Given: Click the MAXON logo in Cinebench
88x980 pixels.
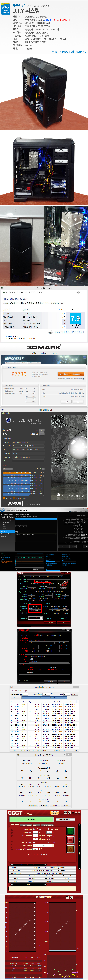Looking at the screenshot, I should point(15,503).
